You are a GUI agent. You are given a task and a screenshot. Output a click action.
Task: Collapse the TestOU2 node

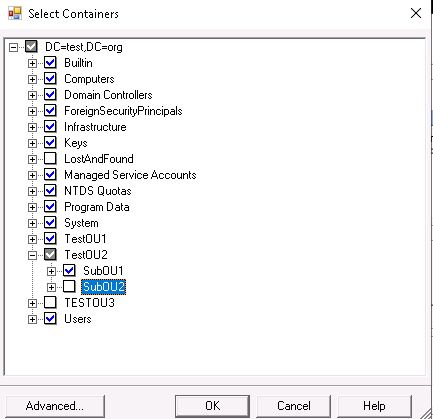[32, 255]
